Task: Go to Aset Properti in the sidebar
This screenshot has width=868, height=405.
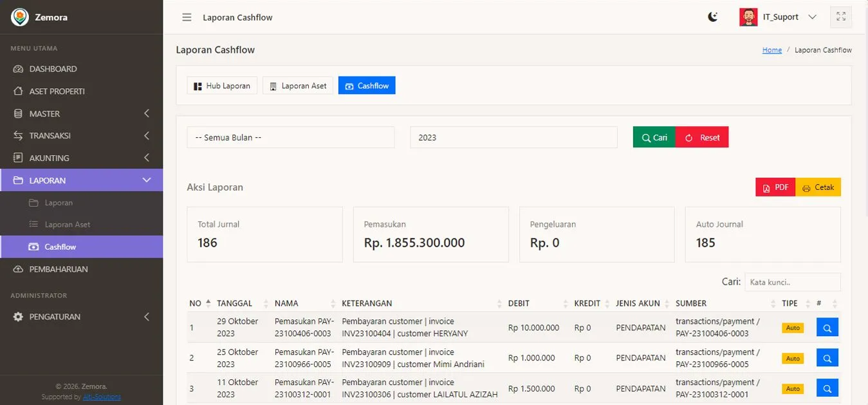Action: pos(57,91)
